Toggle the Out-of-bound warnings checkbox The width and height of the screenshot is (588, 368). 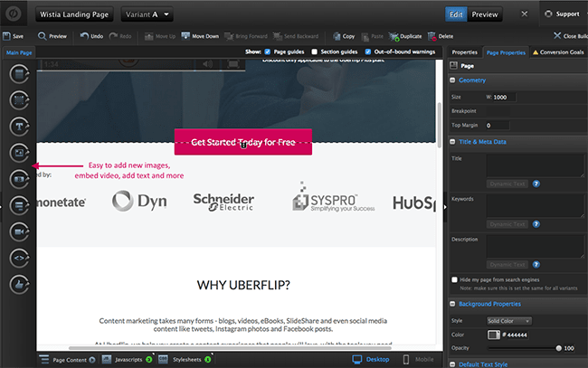coord(368,52)
